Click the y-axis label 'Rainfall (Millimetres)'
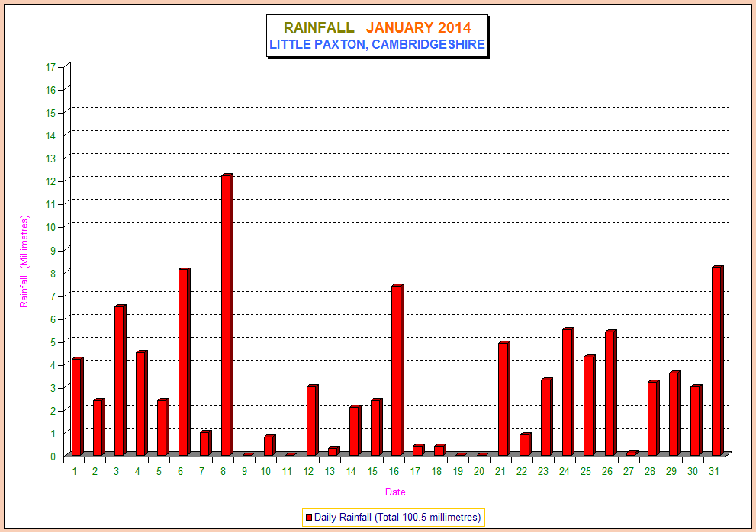 click(x=24, y=261)
